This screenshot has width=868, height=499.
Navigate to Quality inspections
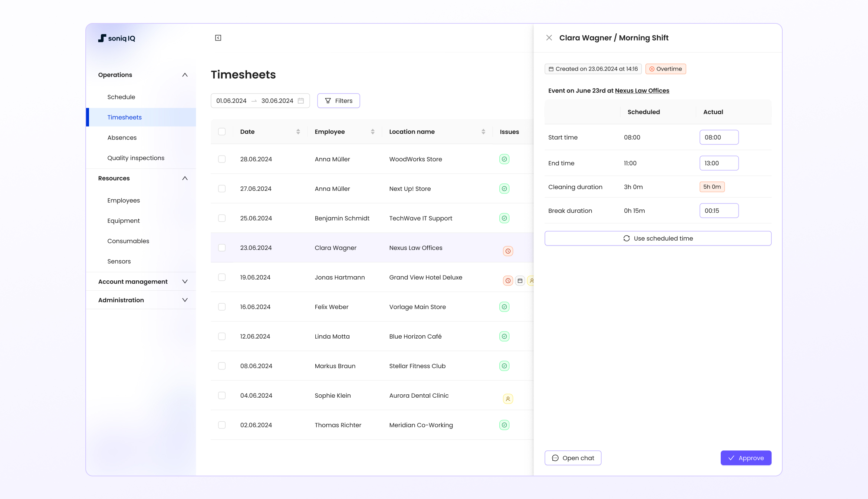(136, 158)
